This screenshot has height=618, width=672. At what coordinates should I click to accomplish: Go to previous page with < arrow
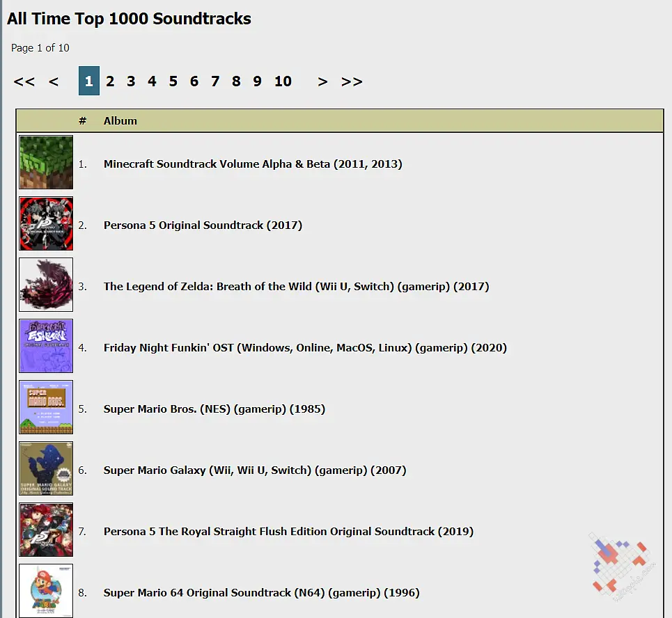coord(54,81)
